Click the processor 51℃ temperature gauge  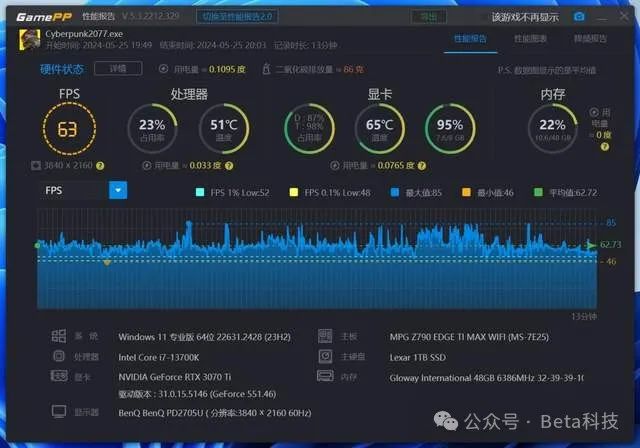pyautogui.click(x=224, y=129)
